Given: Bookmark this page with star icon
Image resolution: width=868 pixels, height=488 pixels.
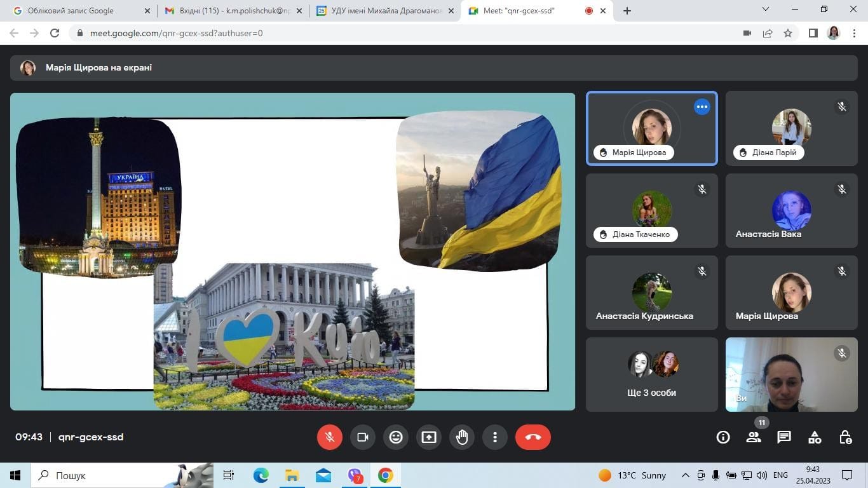Looking at the screenshot, I should click(x=788, y=33).
